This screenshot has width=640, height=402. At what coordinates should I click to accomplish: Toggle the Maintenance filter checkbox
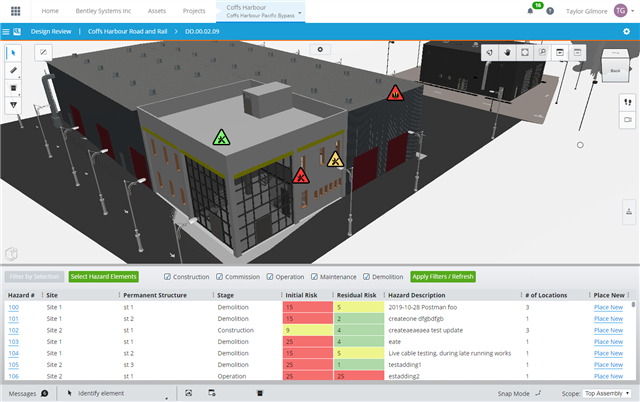click(315, 276)
